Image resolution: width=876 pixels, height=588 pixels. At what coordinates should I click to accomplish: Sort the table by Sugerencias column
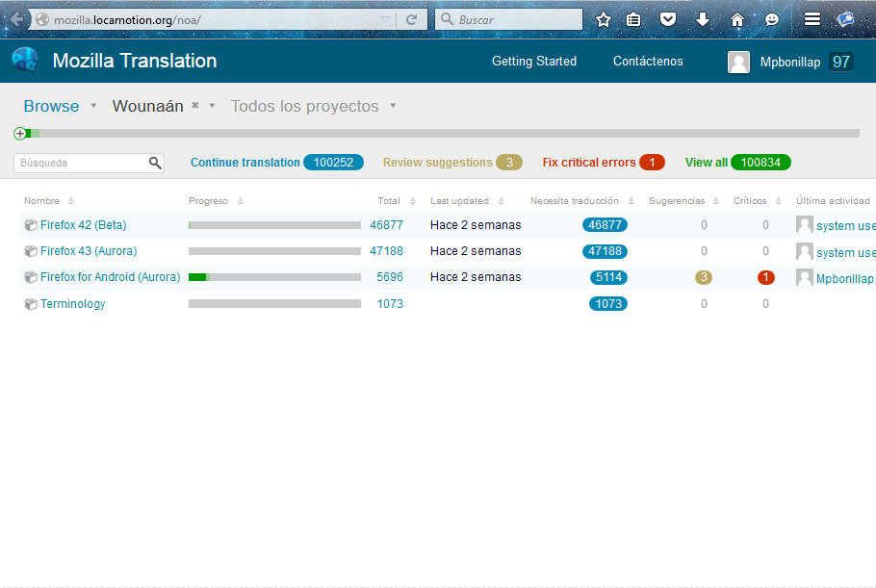pyautogui.click(x=683, y=201)
